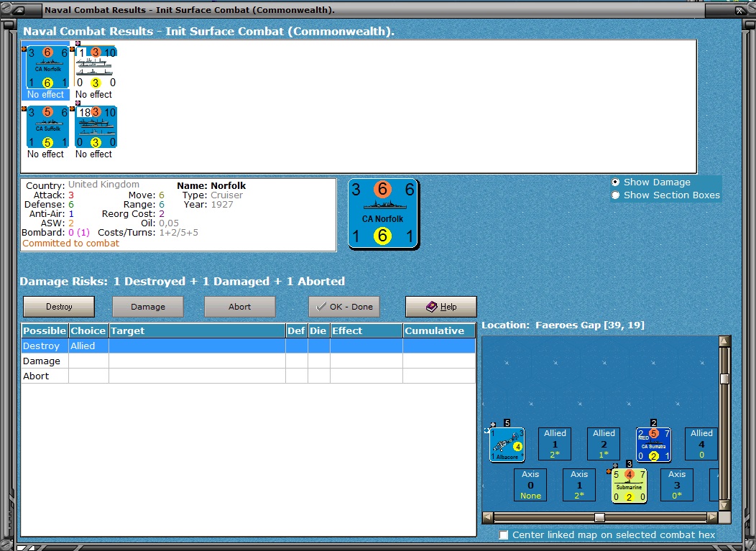Click the Target column header

tap(197, 330)
